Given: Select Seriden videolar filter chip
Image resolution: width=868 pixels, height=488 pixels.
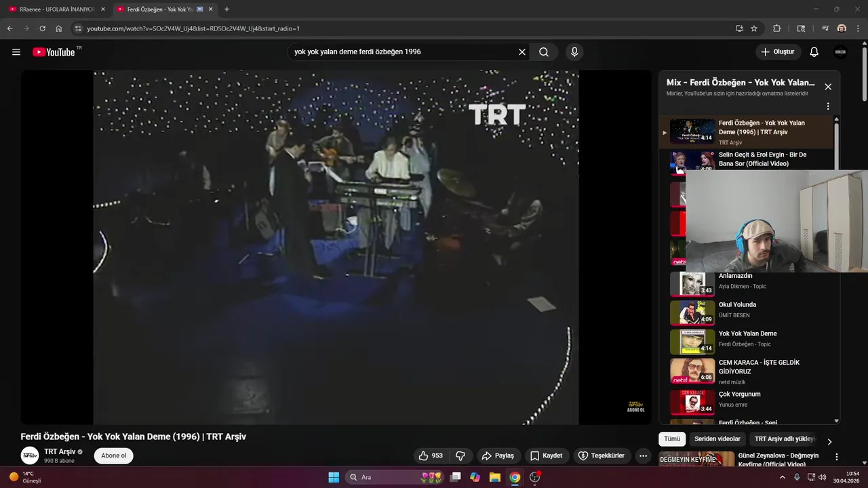Looking at the screenshot, I should point(717,439).
